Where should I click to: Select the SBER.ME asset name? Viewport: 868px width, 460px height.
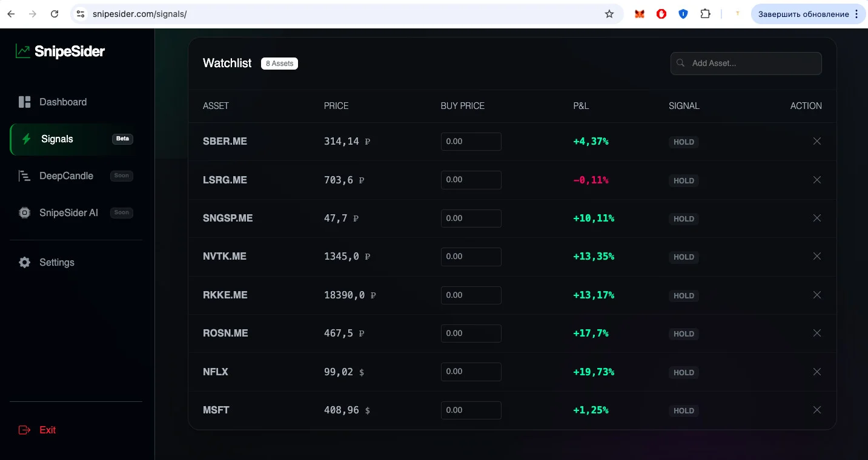225,141
